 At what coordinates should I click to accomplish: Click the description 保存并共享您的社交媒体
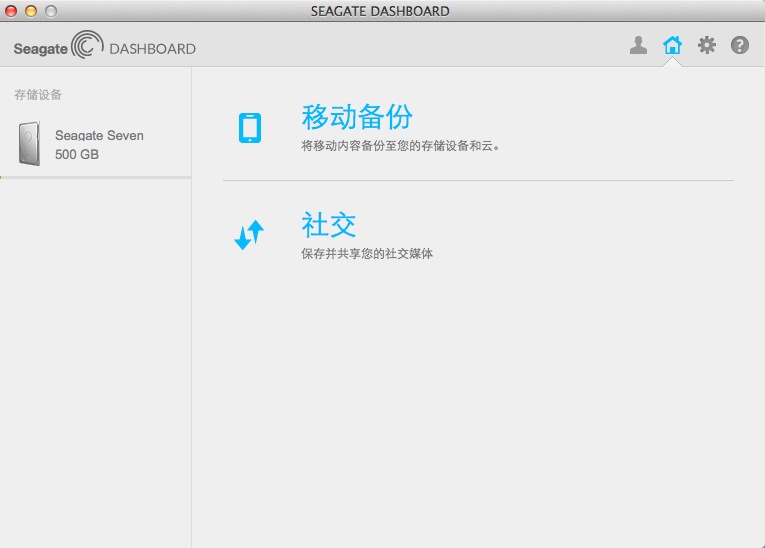click(367, 254)
